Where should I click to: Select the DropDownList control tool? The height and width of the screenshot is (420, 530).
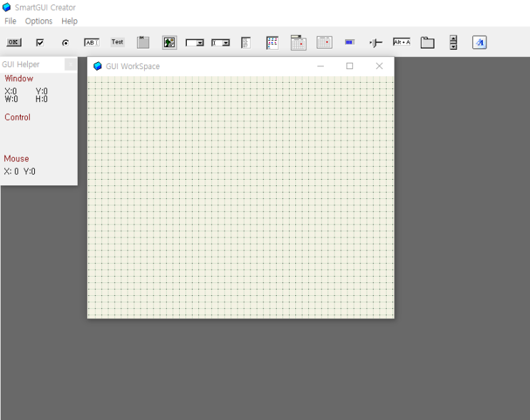click(195, 43)
